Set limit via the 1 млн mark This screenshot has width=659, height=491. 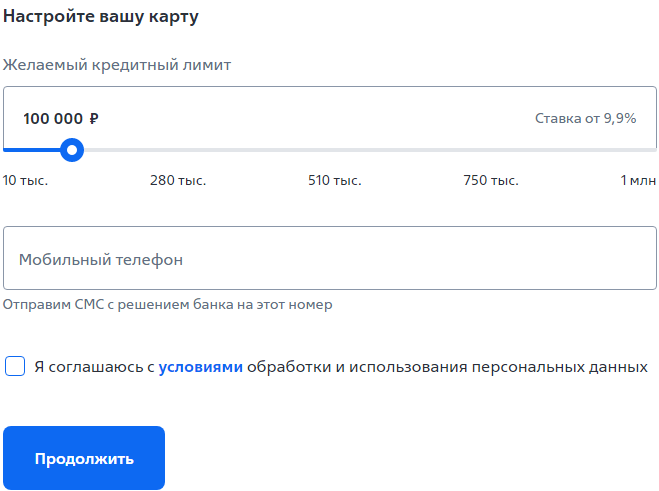(638, 180)
